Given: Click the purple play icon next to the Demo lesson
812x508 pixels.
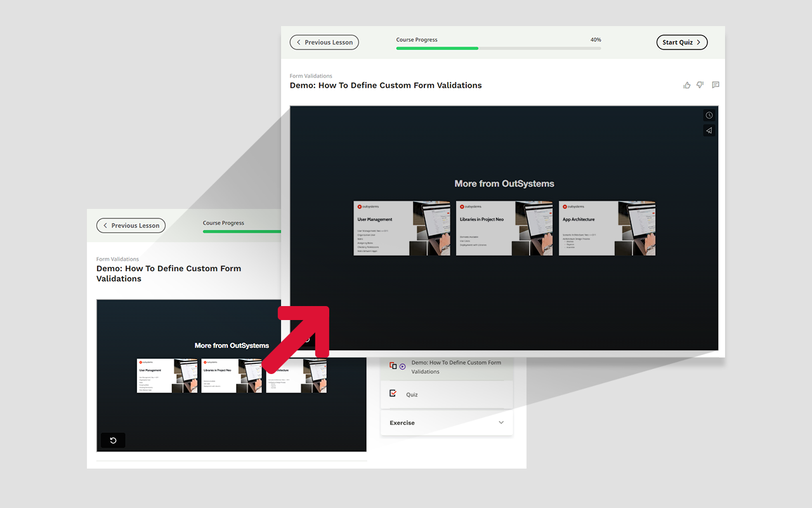Looking at the screenshot, I should click(403, 366).
